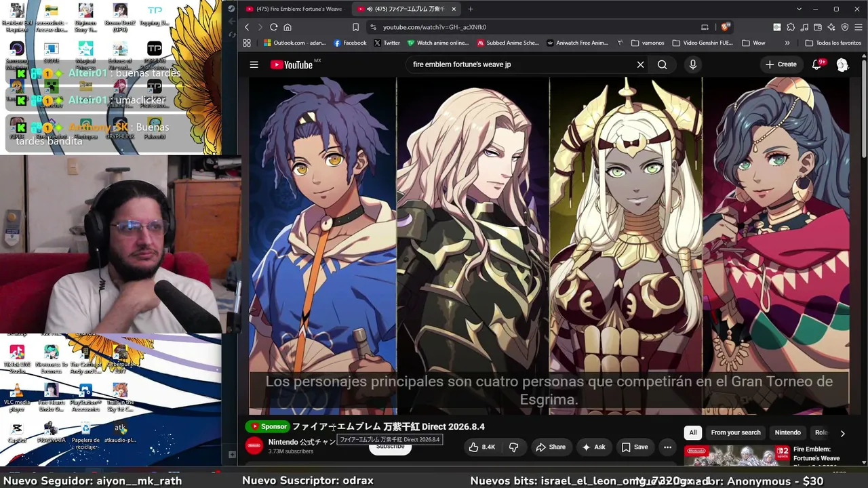The image size is (868, 488).
Task: Go back using the browser back arrow
Action: (x=247, y=27)
